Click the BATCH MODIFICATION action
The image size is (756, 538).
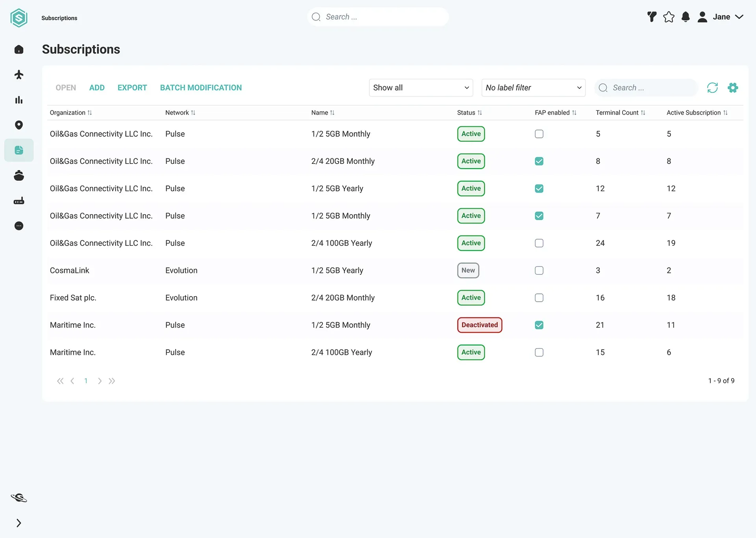tap(201, 87)
